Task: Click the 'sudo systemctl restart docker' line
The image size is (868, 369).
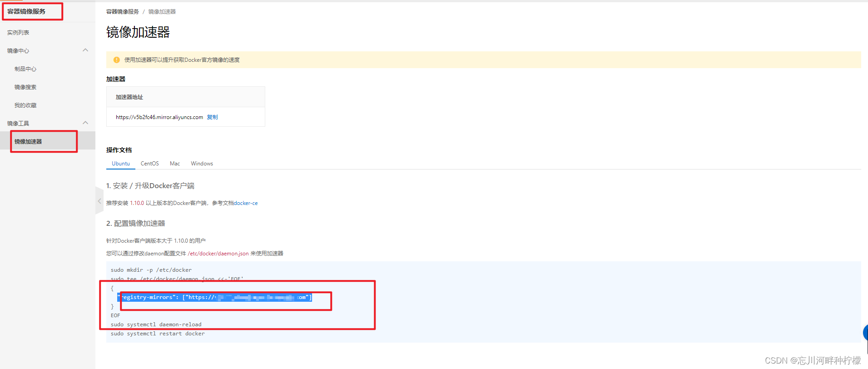Action: pyautogui.click(x=158, y=334)
